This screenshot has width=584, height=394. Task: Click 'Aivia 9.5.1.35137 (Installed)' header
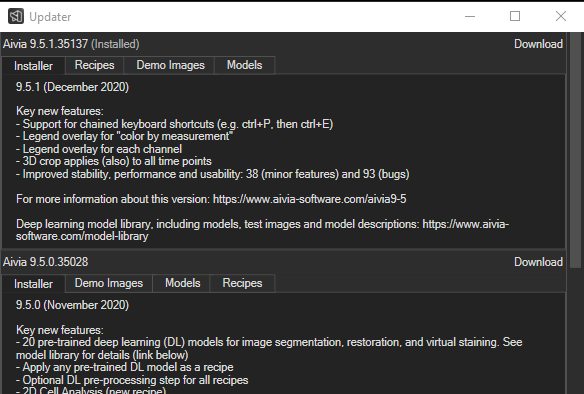[71, 44]
